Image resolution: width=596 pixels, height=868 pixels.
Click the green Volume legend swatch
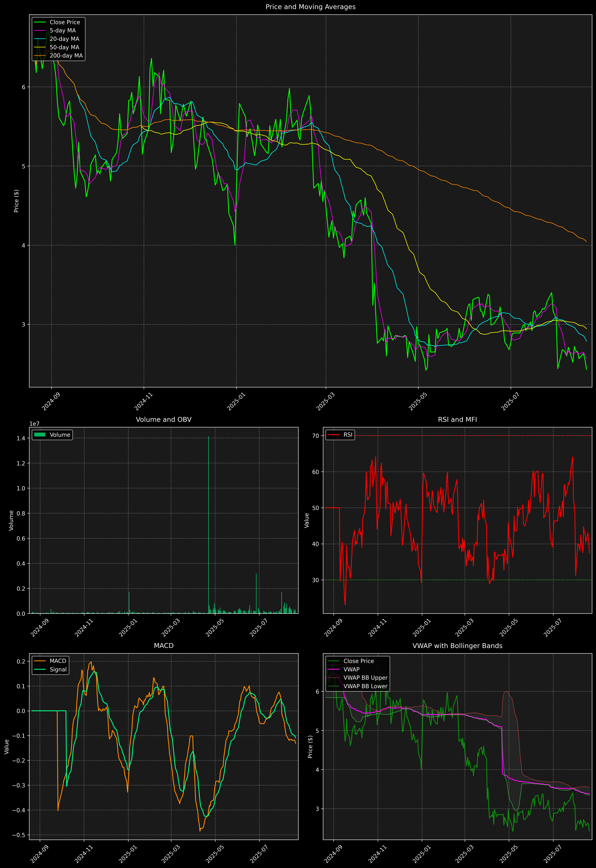tap(40, 435)
